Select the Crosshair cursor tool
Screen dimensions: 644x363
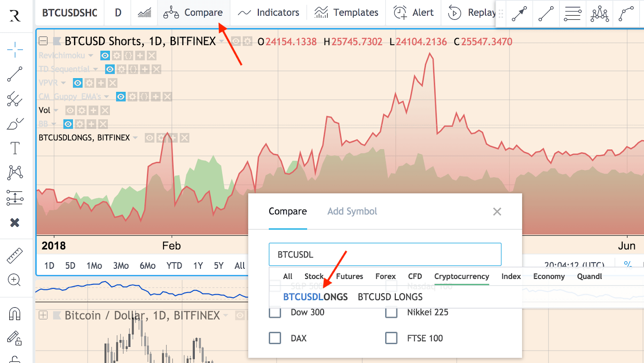point(15,49)
